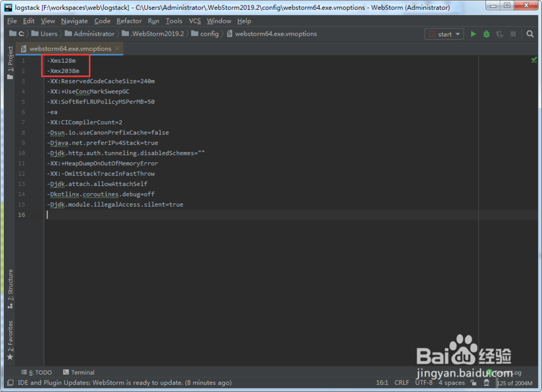Click the C: drive breadcrumb
The image size is (542, 392).
[x=17, y=34]
